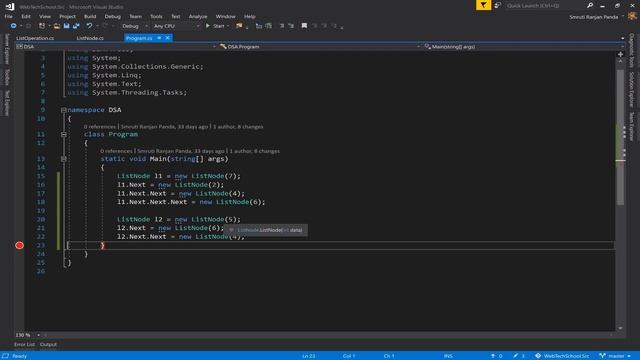Click the comment selected lines icon
Image resolution: width=640 pixels, height=360 pixels.
tap(259, 26)
